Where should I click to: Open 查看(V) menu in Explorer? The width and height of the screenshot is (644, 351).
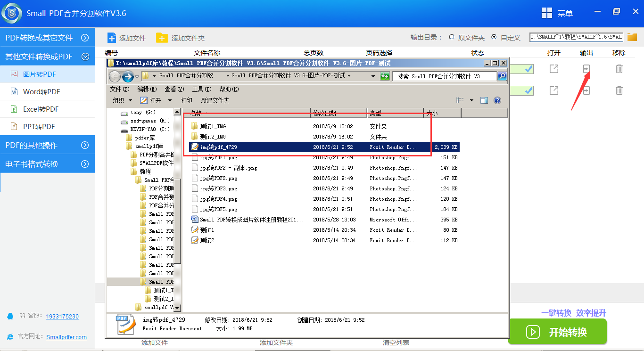tap(174, 89)
